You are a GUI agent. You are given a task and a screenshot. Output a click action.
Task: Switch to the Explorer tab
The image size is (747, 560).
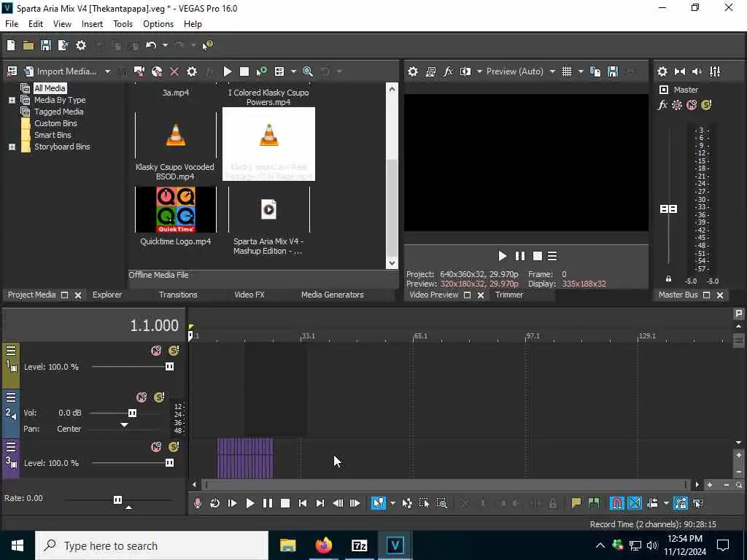[x=107, y=295]
